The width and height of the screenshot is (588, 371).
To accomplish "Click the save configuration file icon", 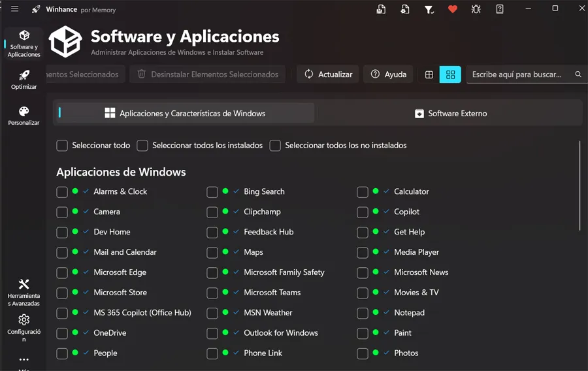I will [x=381, y=9].
